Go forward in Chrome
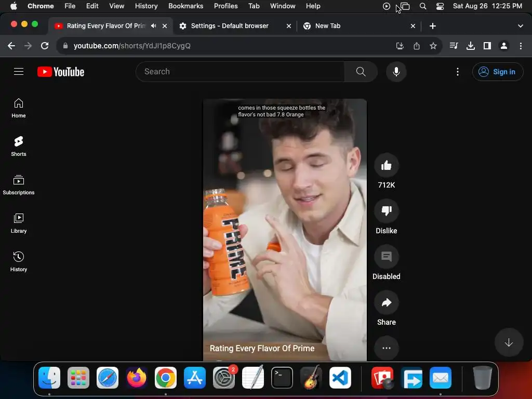The height and width of the screenshot is (399, 532). click(28, 46)
